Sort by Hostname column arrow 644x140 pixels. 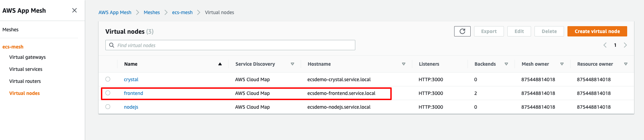click(x=404, y=64)
